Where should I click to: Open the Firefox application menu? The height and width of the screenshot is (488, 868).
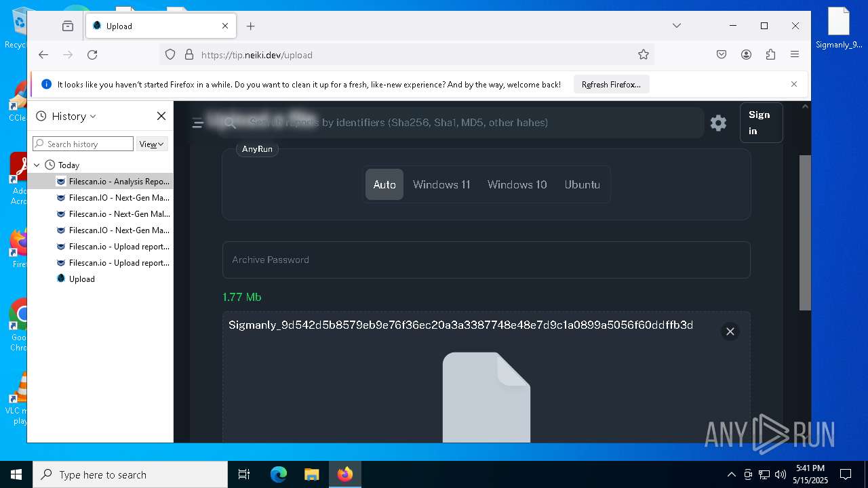point(795,55)
